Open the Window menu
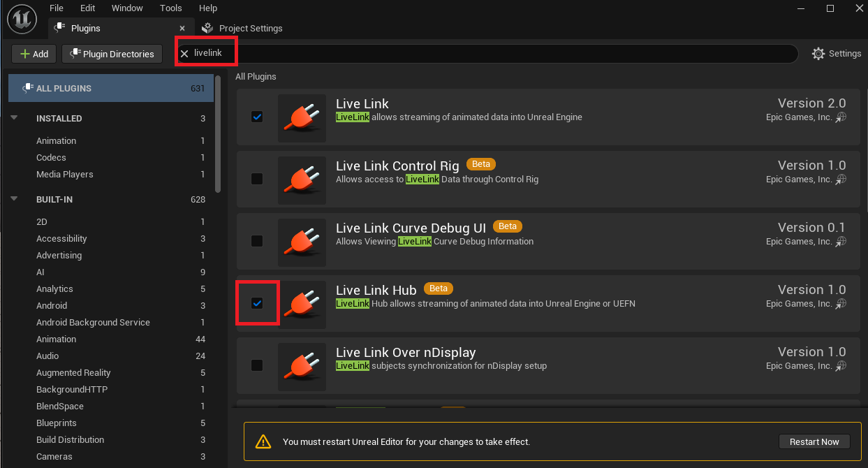This screenshot has width=868, height=468. tap(127, 8)
